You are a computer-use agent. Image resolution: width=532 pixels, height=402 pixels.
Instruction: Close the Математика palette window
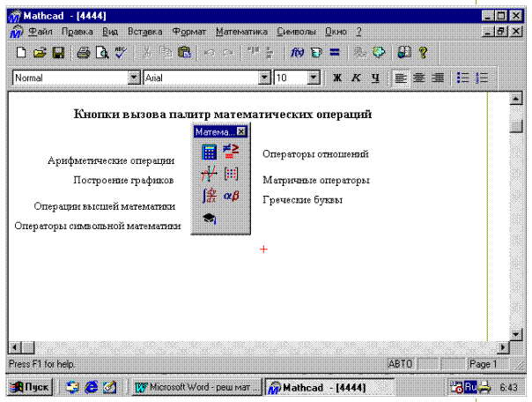point(240,131)
